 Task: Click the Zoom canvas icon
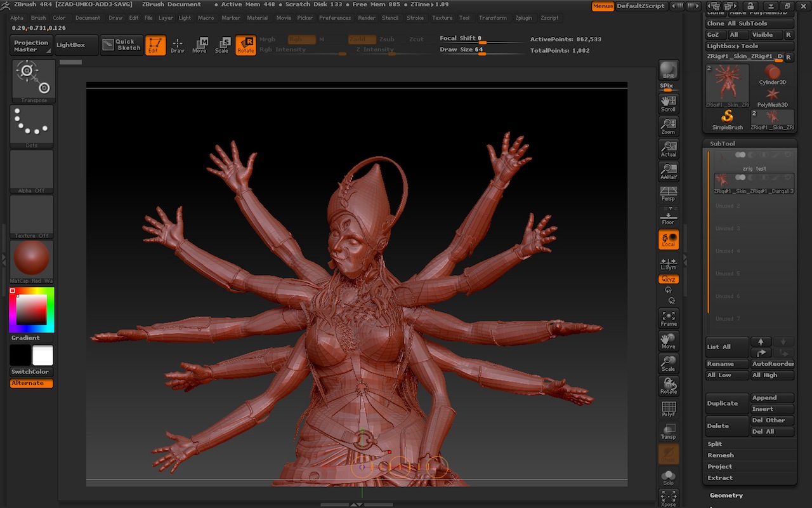668,126
